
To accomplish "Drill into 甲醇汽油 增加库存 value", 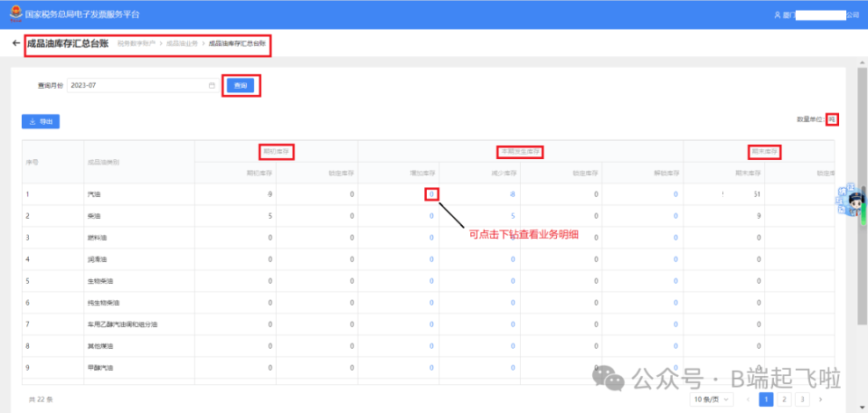I will pos(431,368).
